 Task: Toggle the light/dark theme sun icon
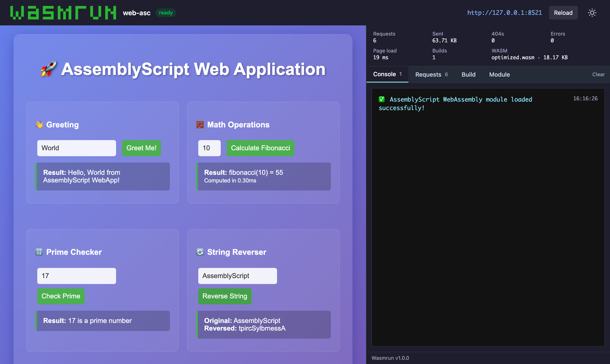pyautogui.click(x=592, y=13)
